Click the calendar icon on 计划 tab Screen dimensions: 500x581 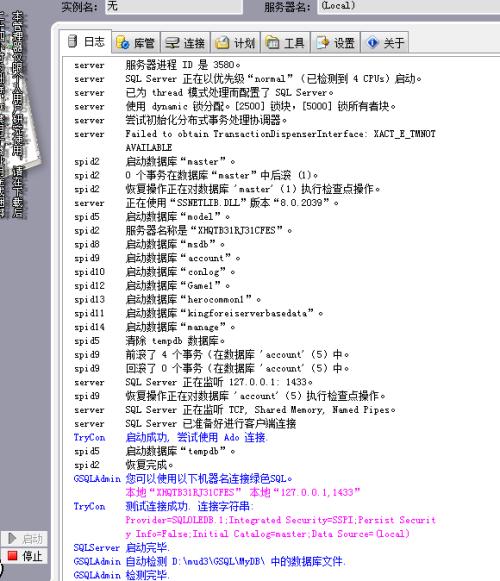point(222,43)
